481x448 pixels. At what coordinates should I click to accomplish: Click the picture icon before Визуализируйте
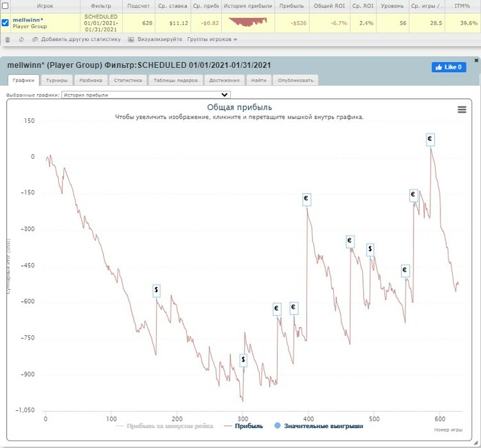point(131,40)
